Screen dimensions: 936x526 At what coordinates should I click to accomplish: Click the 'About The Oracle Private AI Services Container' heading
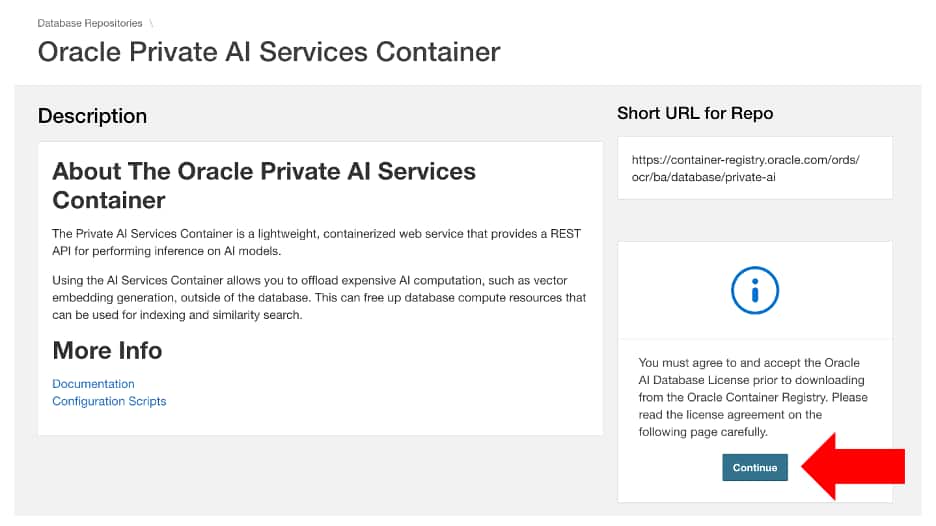point(264,185)
